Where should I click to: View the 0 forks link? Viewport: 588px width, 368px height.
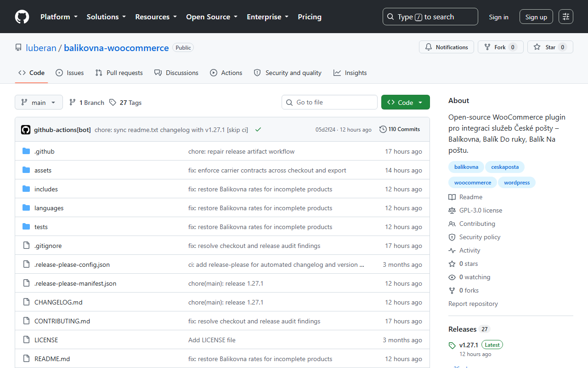[464, 290]
